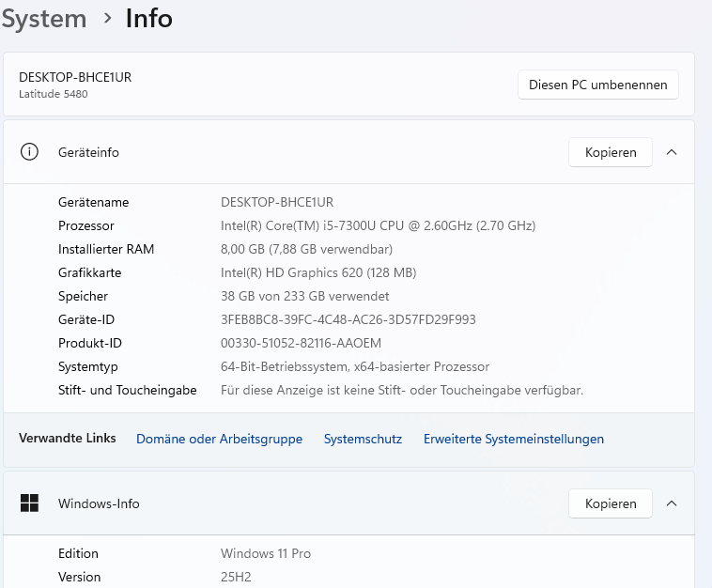Select the Latitude 5480 model text
This screenshot has width=712, height=588.
(54, 94)
